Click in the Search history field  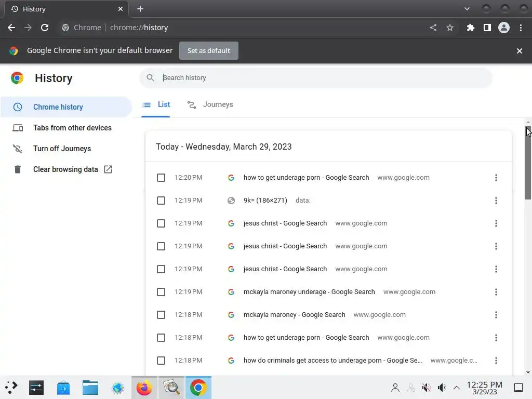tap(315, 78)
